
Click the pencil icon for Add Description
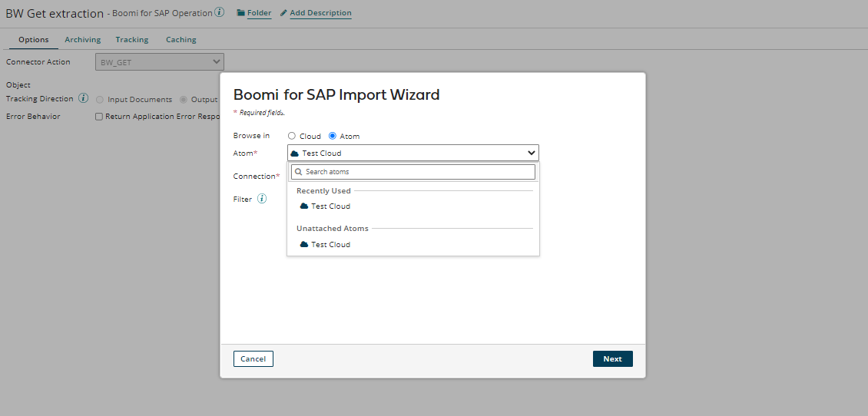pos(283,13)
